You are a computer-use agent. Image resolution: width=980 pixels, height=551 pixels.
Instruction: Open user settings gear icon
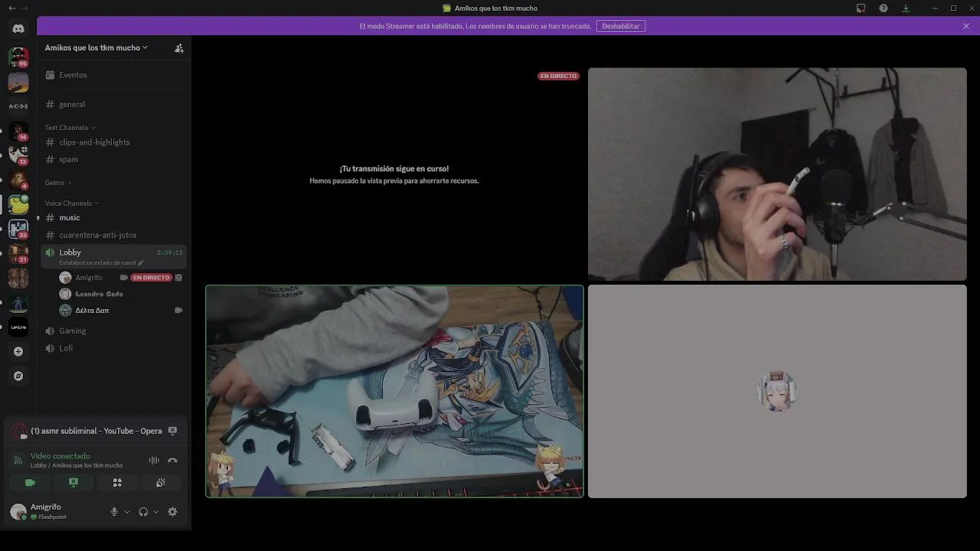tap(172, 512)
